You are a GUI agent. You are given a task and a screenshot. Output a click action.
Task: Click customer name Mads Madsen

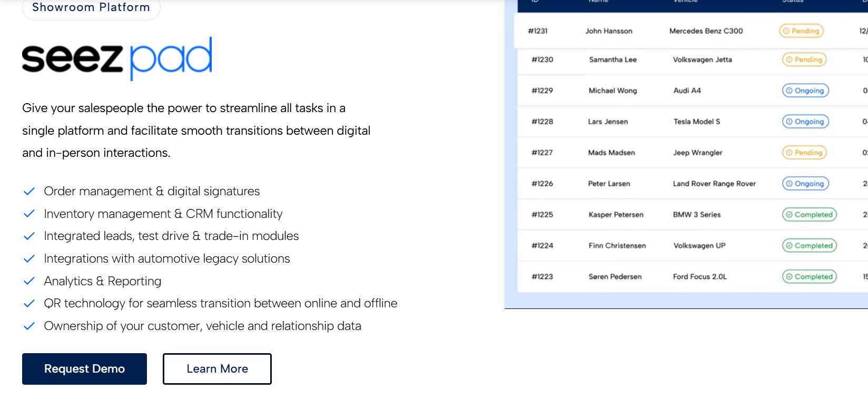tap(611, 153)
